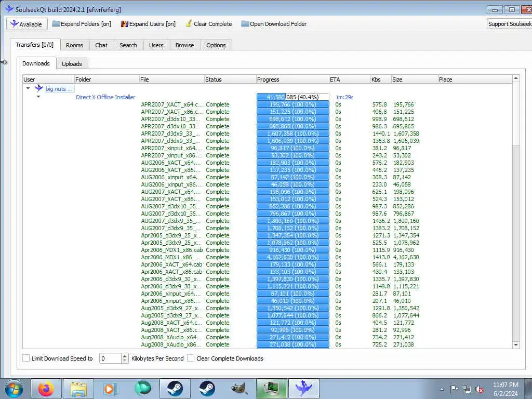This screenshot has height=399, width=532.
Task: Select file Apr2006_XACT_x86.cab
Action: (171, 272)
